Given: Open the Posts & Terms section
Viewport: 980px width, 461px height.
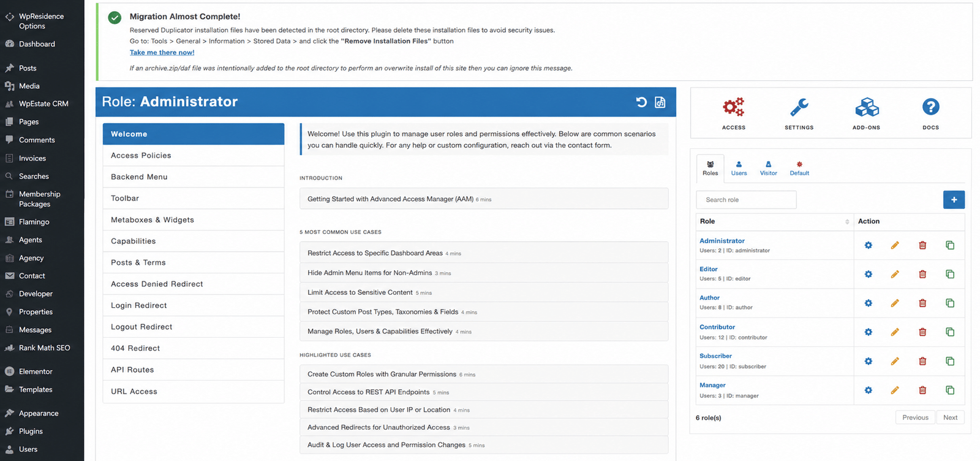Looking at the screenshot, I should point(194,263).
